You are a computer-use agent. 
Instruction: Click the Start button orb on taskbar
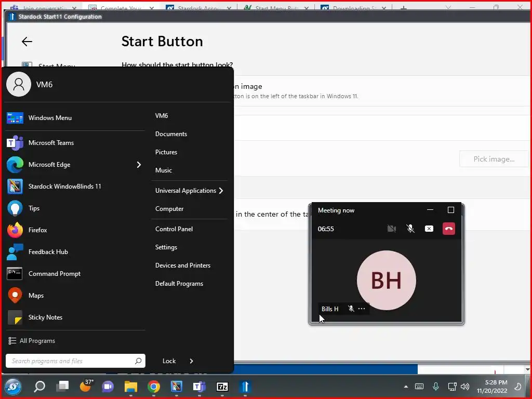click(13, 387)
